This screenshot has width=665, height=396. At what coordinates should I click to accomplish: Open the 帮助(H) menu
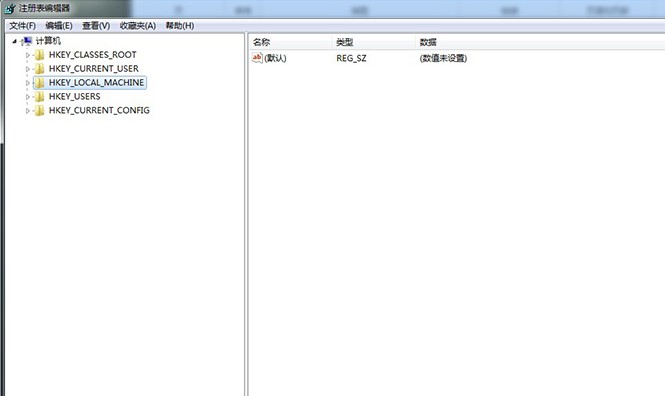[x=180, y=26]
